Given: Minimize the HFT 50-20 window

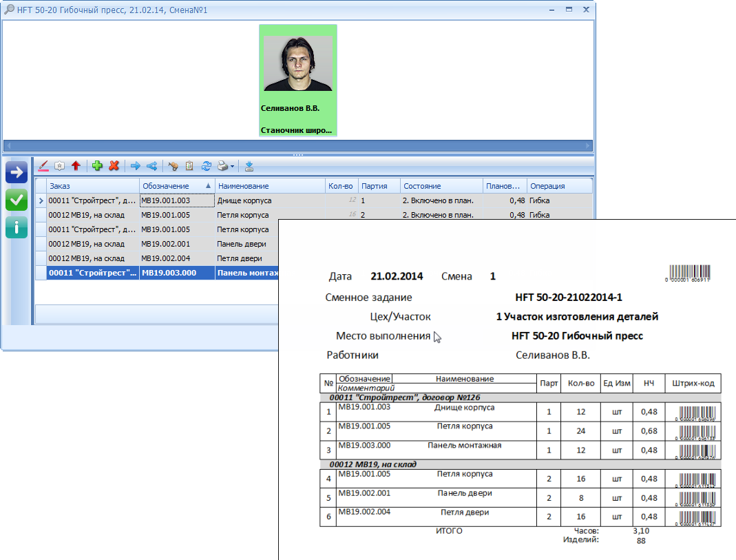Looking at the screenshot, I should tap(552, 10).
